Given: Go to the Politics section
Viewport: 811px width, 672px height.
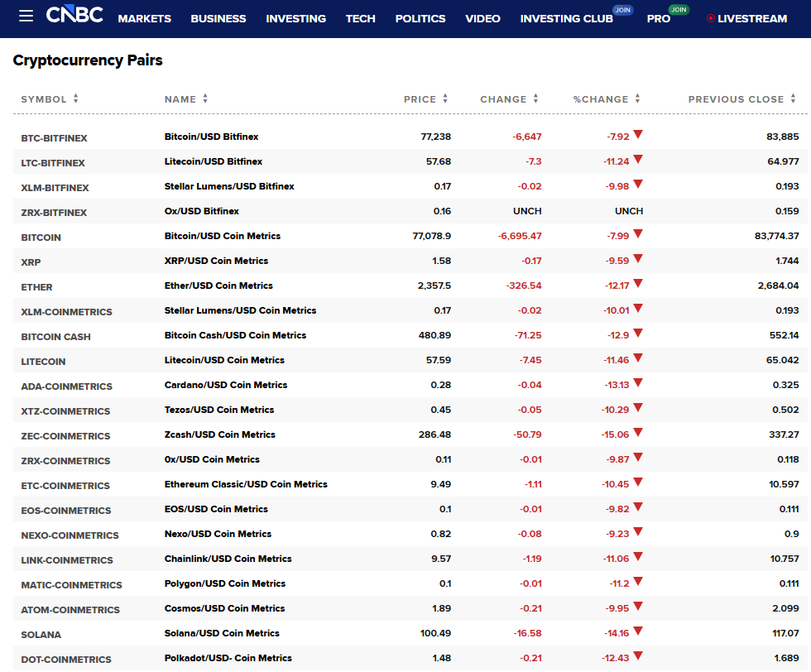Looking at the screenshot, I should click(420, 19).
